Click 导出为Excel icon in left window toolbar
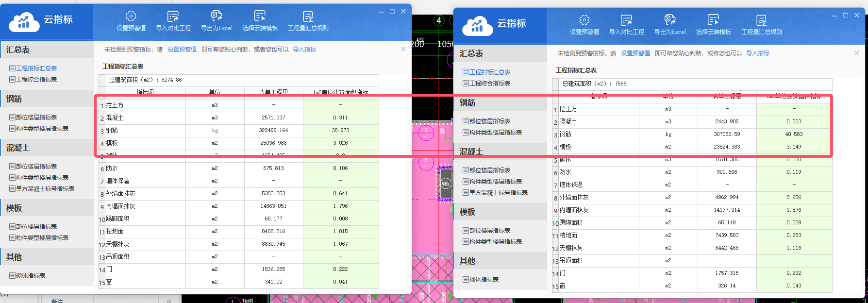 tap(217, 16)
